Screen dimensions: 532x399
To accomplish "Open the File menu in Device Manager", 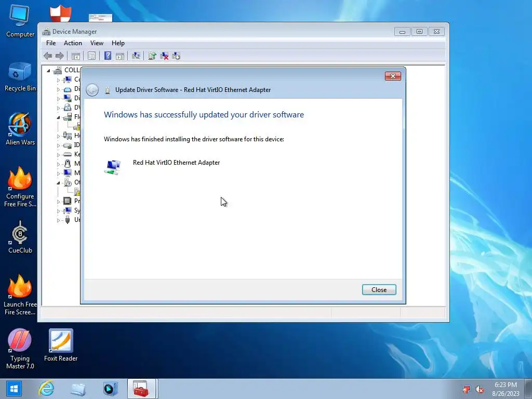I will point(51,43).
